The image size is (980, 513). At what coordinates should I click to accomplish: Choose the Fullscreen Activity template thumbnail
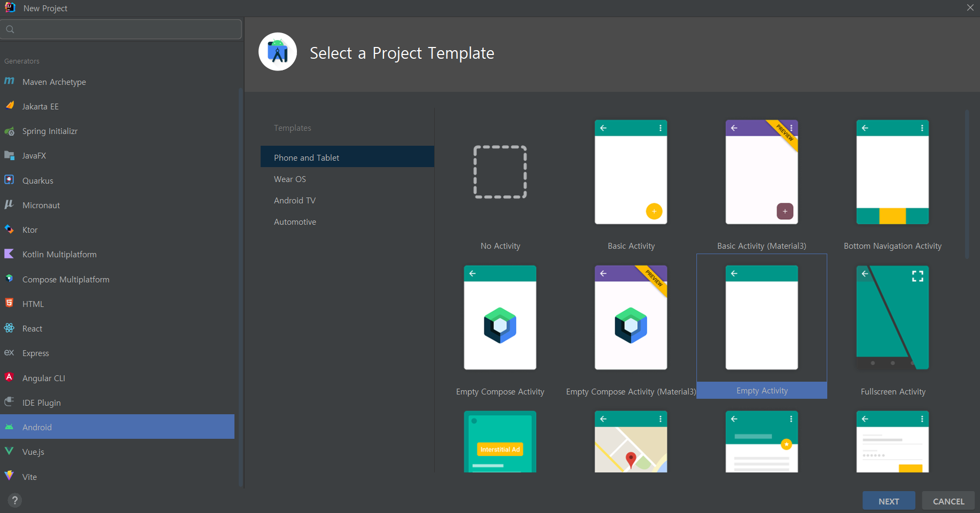click(892, 318)
